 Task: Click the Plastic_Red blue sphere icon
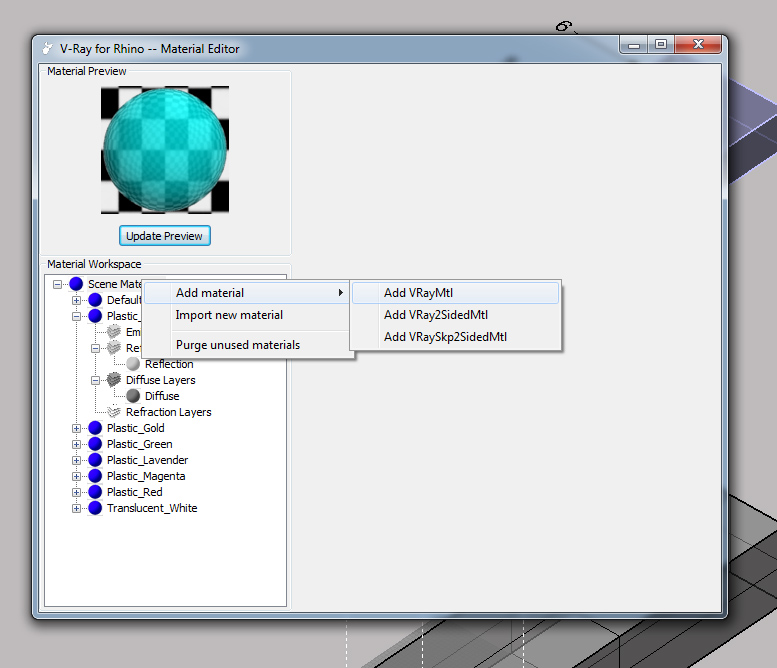[x=95, y=492]
